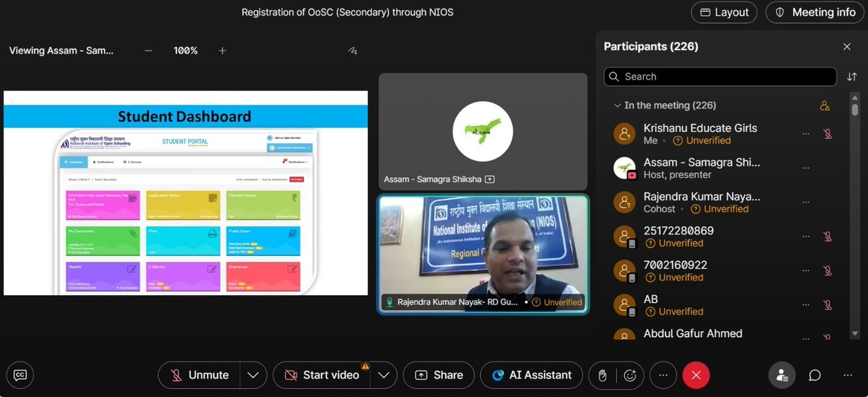This screenshot has height=397, width=868.
Task: Click the participant Search field
Action: (720, 77)
